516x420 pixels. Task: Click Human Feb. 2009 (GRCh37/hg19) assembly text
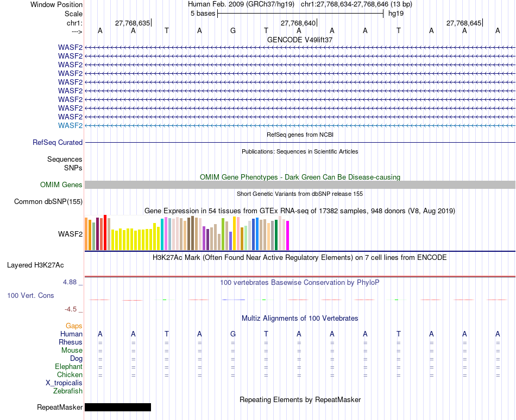[241, 4]
